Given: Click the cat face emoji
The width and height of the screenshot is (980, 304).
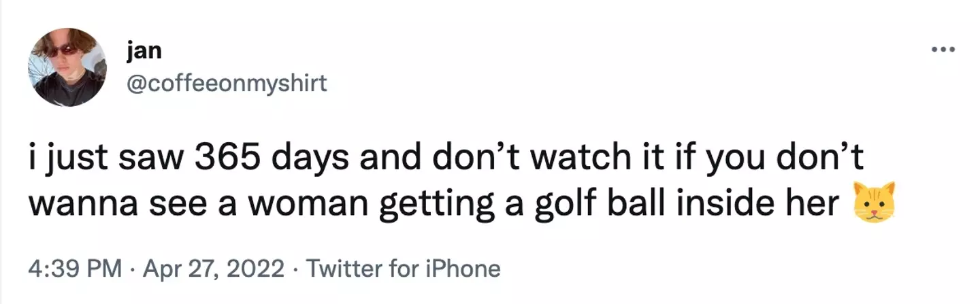Looking at the screenshot, I should 872,201.
